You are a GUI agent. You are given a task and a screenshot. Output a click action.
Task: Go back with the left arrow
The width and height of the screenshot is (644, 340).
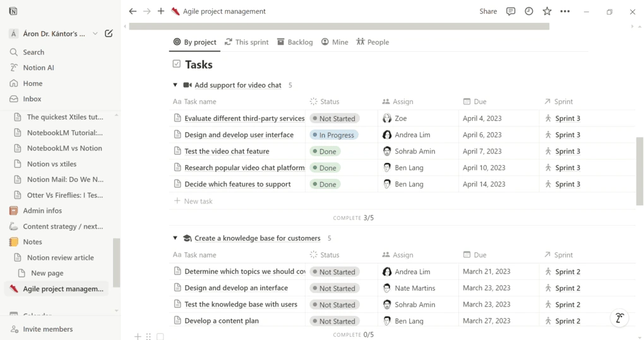(x=132, y=11)
